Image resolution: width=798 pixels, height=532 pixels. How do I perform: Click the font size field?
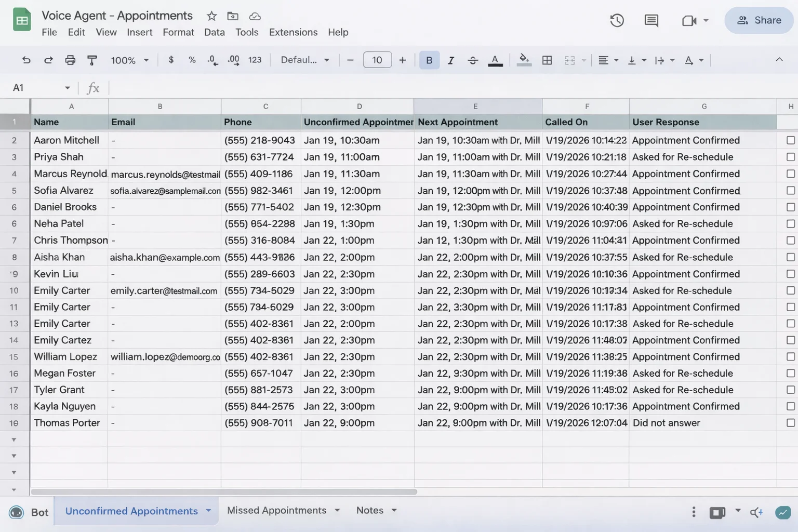[x=377, y=60]
